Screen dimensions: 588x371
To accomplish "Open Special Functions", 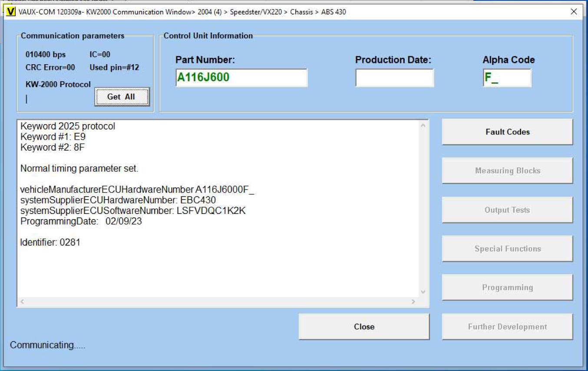I will [x=507, y=249].
